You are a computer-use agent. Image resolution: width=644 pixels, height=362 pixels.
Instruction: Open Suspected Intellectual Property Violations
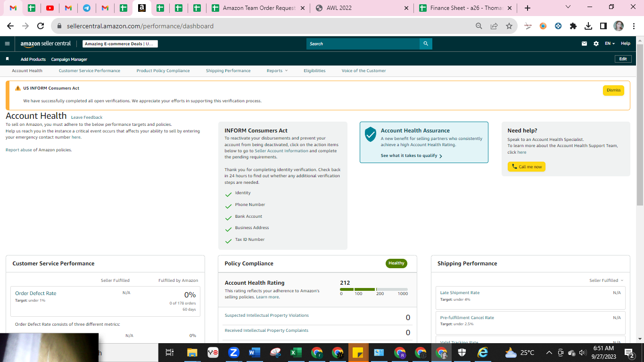coord(267,315)
